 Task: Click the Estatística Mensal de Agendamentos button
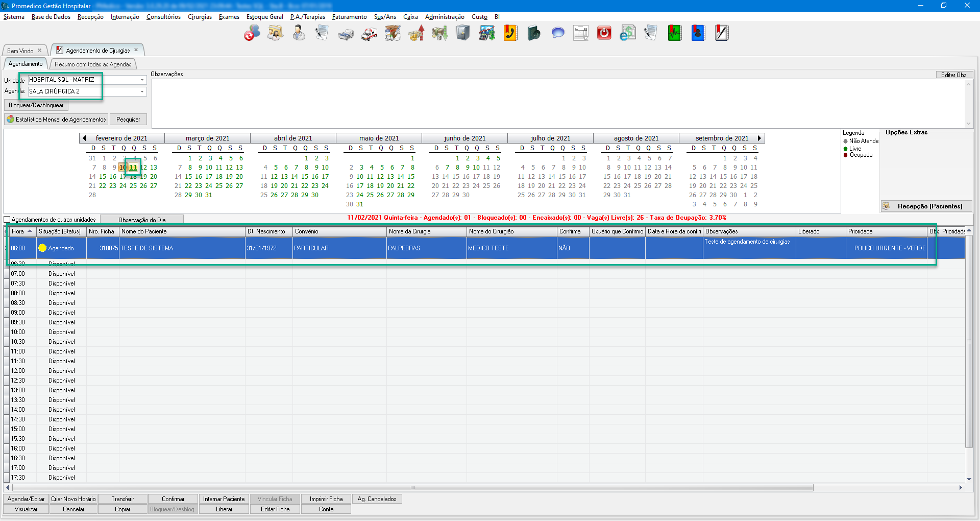(56, 120)
